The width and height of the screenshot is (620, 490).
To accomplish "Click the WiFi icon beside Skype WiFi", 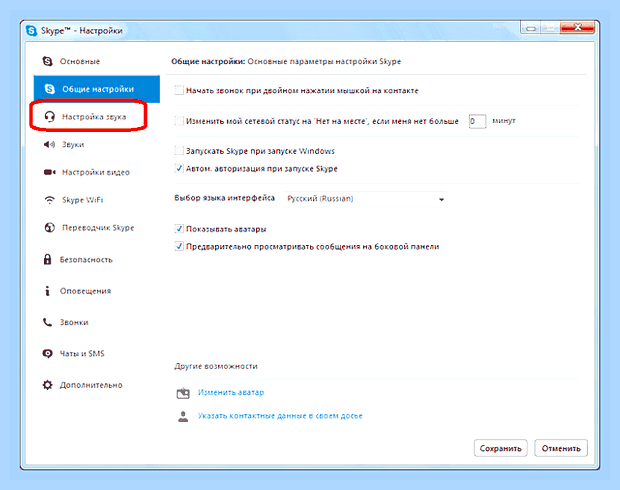I will click(x=49, y=200).
